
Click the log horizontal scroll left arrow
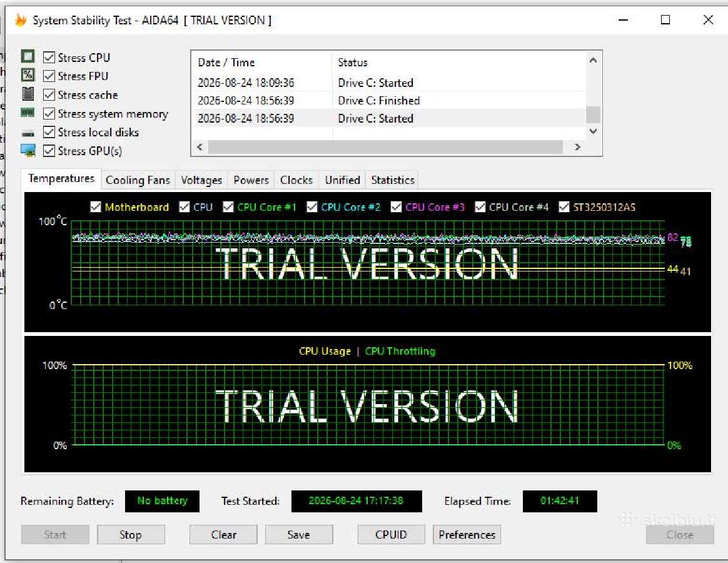pos(200,147)
